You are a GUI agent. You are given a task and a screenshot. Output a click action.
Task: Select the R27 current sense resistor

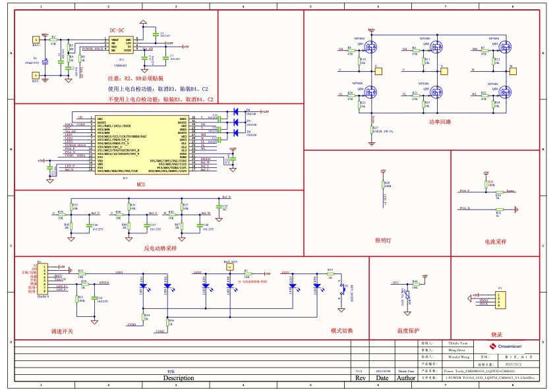(370, 130)
